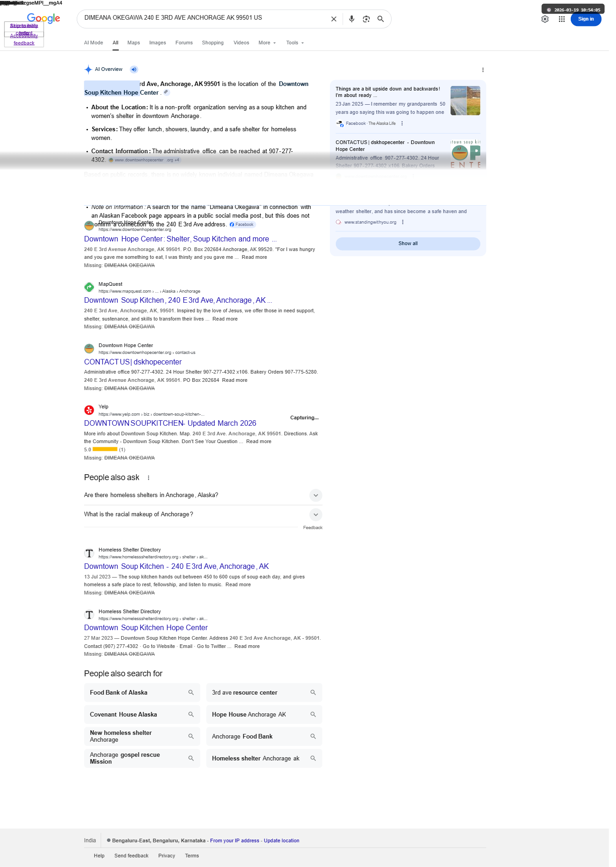Open People also ask three-dot menu
616x867 pixels.
coord(149,478)
